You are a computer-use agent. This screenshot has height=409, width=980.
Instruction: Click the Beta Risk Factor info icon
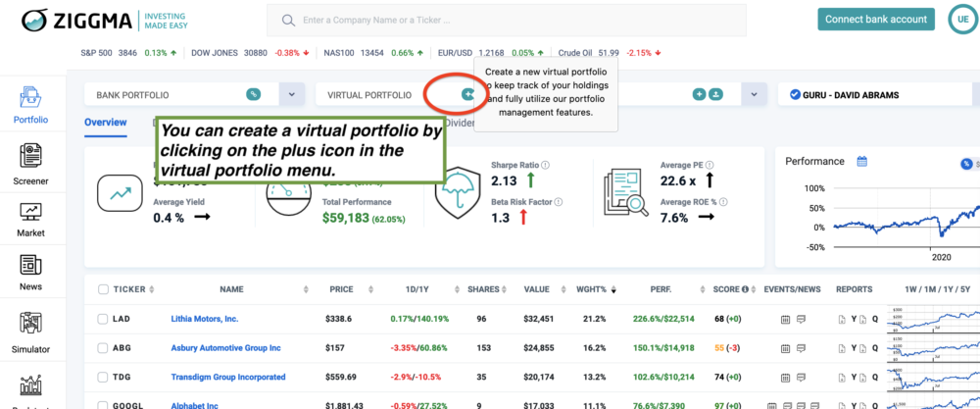[x=559, y=202]
